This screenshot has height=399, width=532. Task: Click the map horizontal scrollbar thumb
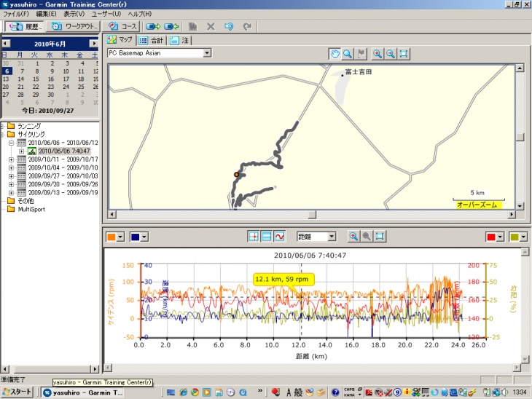312,214
